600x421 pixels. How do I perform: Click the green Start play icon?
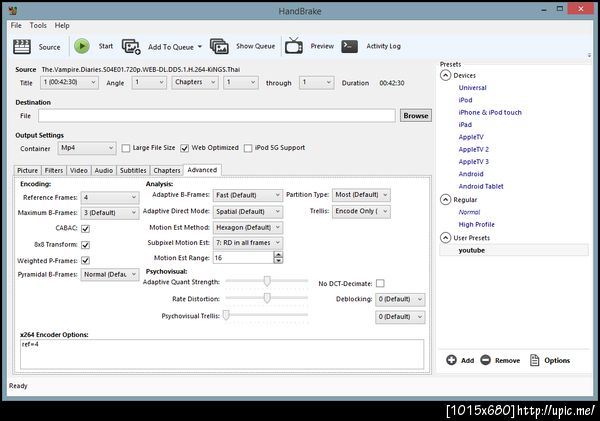click(x=82, y=46)
